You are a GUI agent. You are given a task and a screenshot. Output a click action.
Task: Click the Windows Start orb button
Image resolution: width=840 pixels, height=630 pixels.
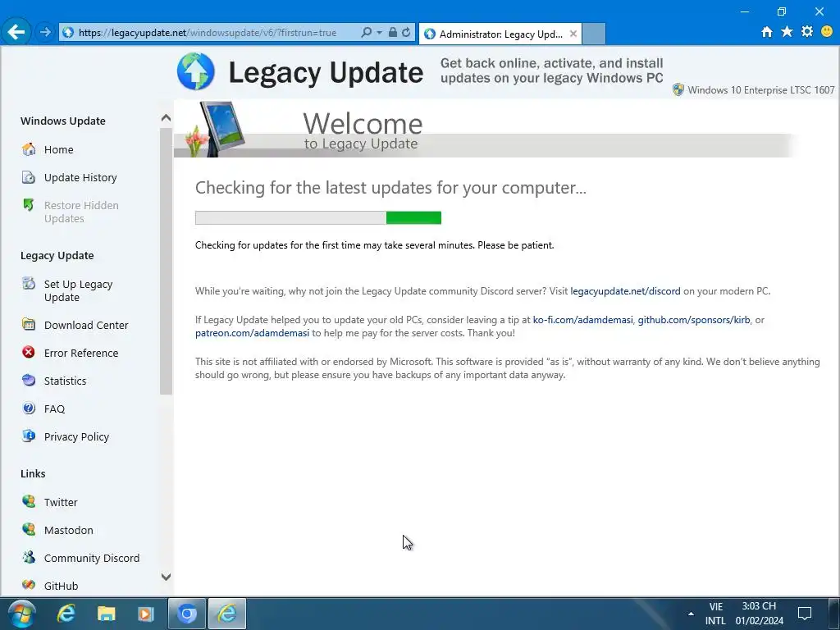click(x=22, y=614)
